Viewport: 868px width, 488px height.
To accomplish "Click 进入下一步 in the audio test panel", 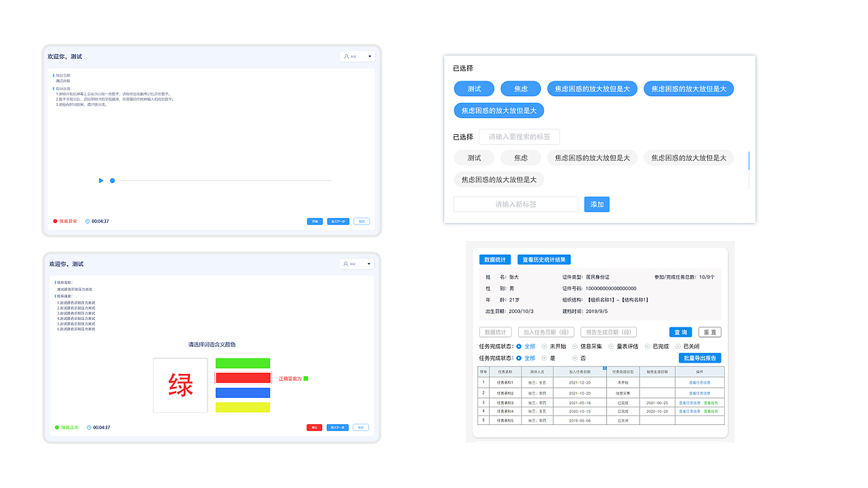I will click(338, 221).
